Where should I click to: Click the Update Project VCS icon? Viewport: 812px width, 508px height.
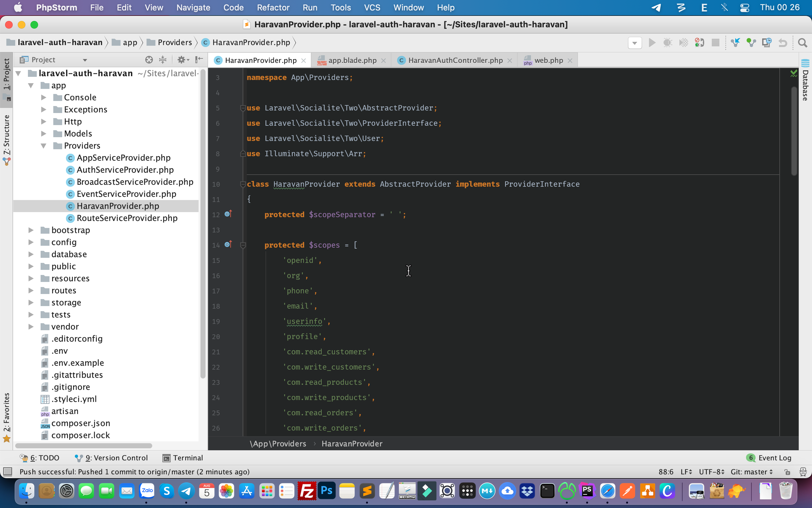(735, 43)
